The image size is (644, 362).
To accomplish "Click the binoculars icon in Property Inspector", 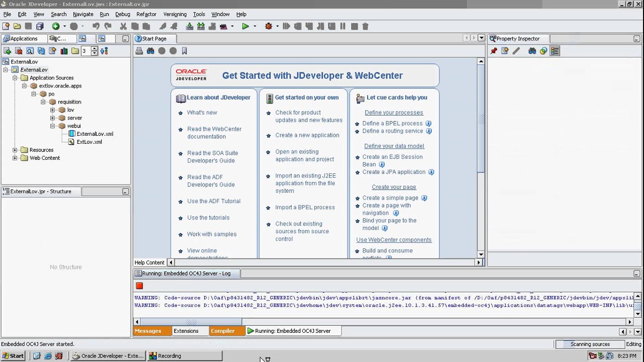I will tap(532, 51).
